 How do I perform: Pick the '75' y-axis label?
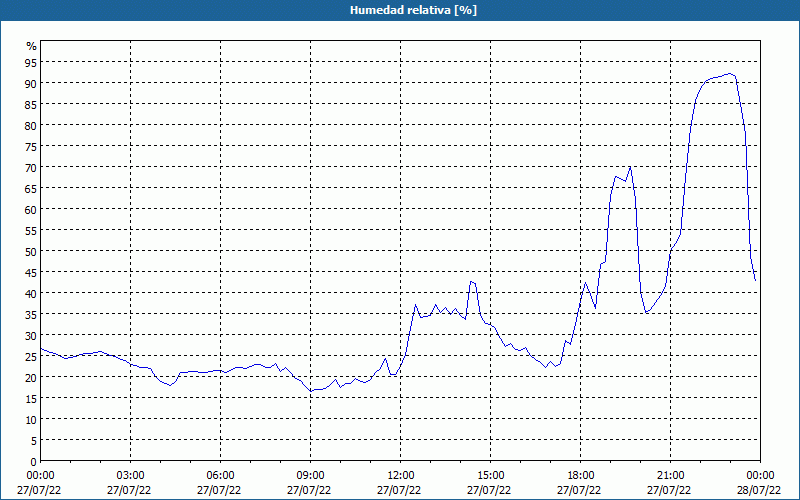coord(31,146)
